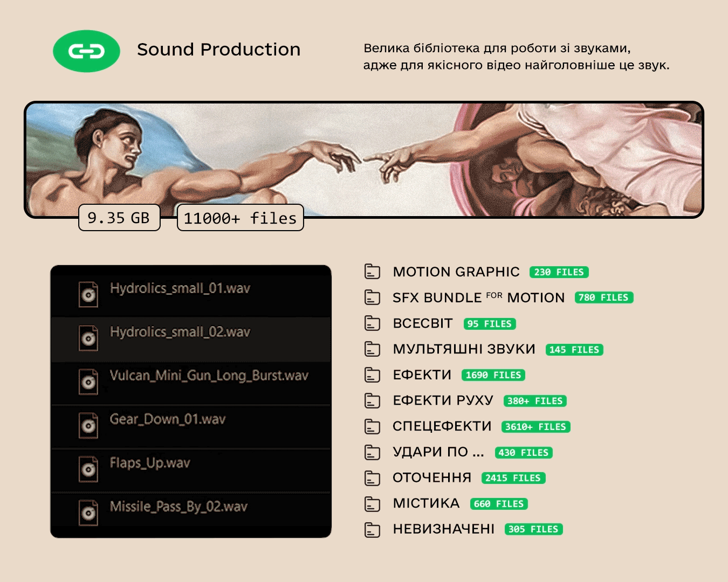Viewport: 728px width, 582px height.
Task: Click the Missile_Pass_By_02.wav file icon
Action: [x=88, y=512]
